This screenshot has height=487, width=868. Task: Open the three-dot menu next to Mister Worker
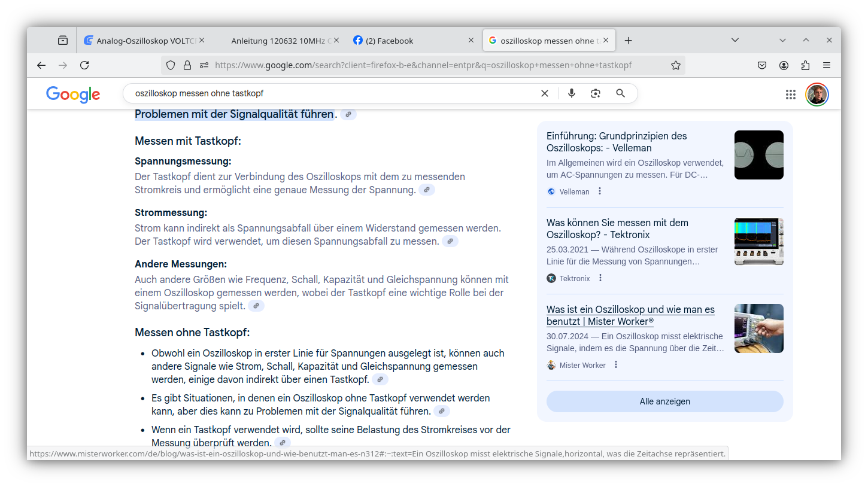[615, 364]
